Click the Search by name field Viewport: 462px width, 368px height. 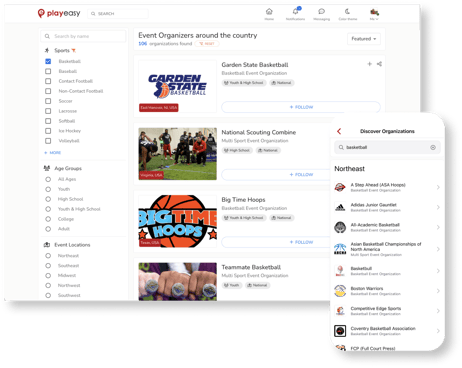pos(83,36)
